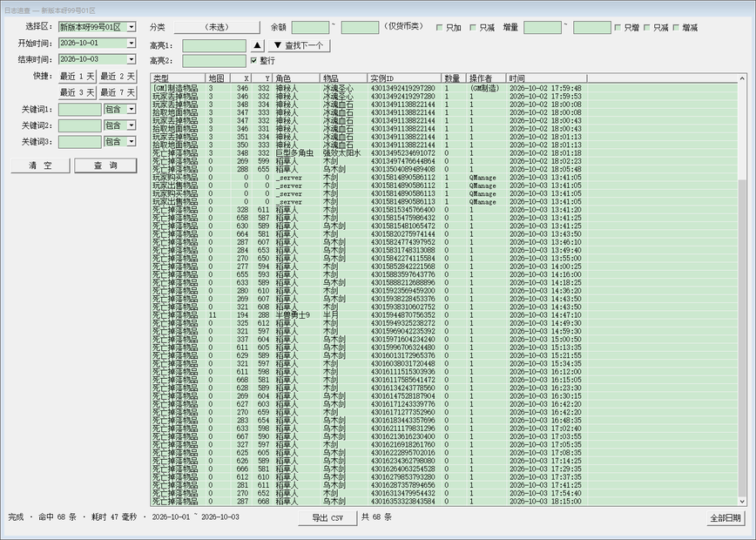Open the 包含 dropdown for 关键词2
This screenshot has width=756, height=540.
coord(132,125)
